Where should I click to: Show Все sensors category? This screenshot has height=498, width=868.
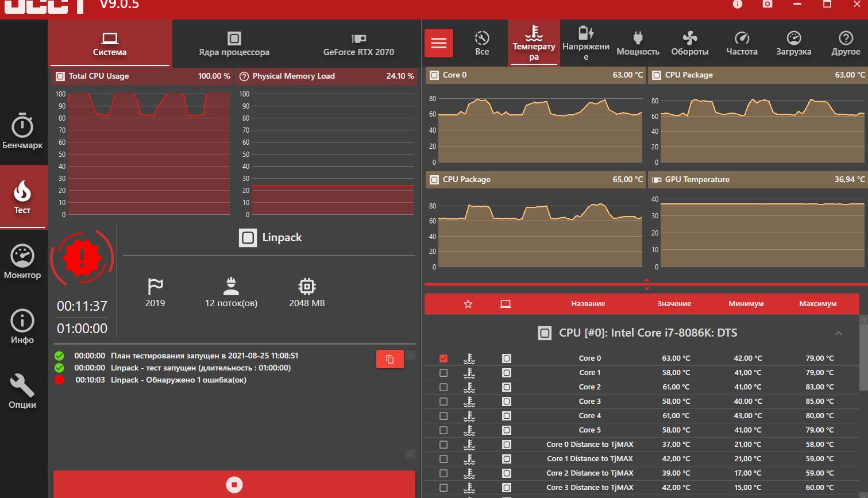[482, 43]
